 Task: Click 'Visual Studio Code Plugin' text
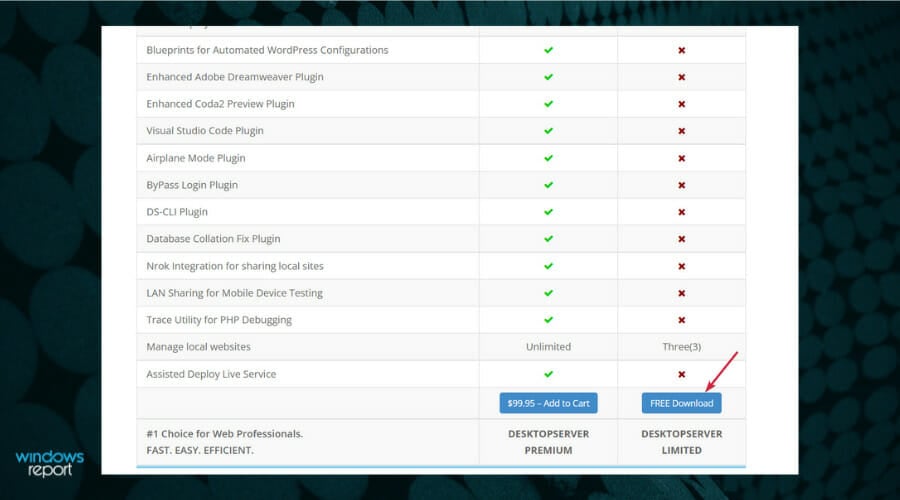click(x=205, y=131)
